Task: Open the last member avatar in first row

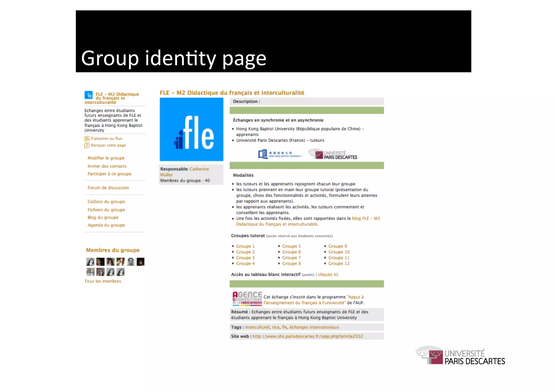Action: coord(140,262)
